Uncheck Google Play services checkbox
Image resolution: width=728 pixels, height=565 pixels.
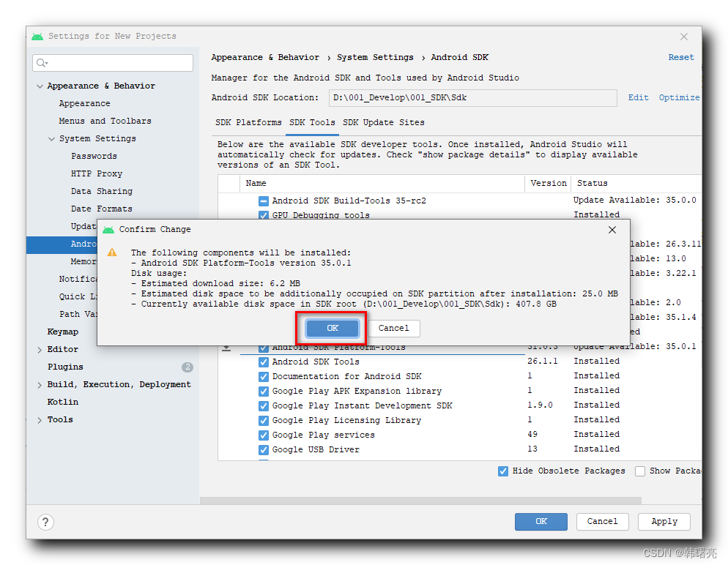(x=264, y=435)
